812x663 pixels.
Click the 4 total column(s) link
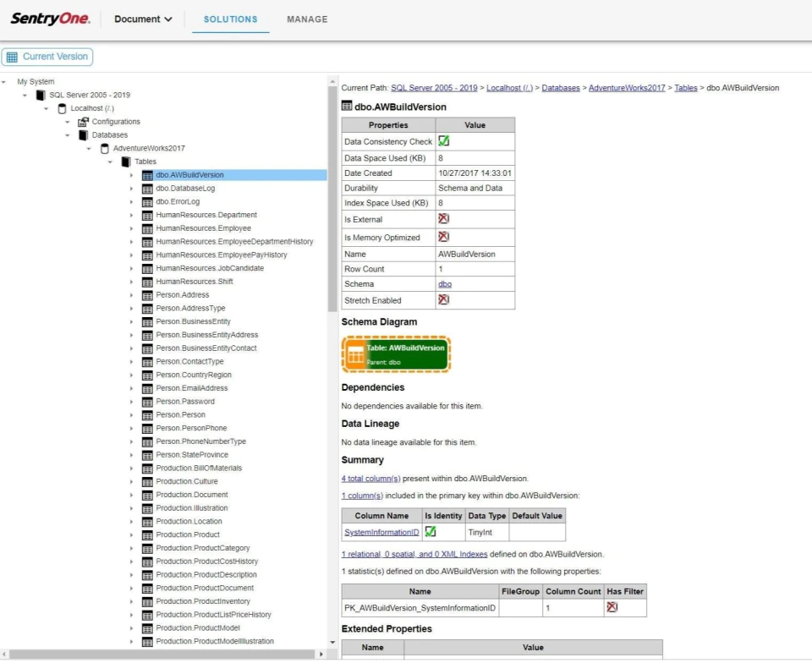pos(370,479)
